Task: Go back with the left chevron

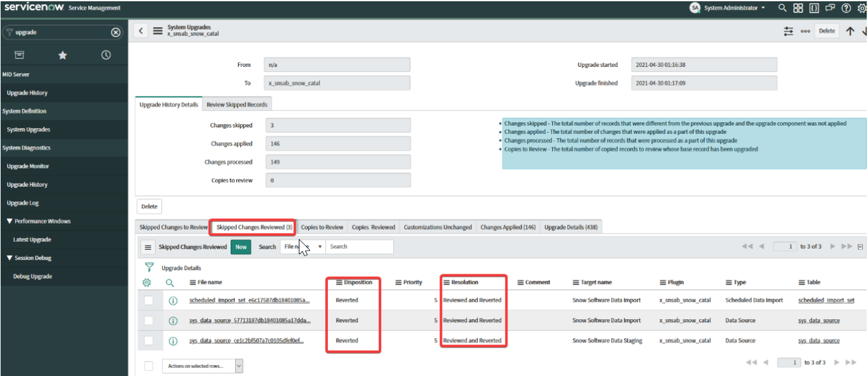Action: click(x=141, y=31)
